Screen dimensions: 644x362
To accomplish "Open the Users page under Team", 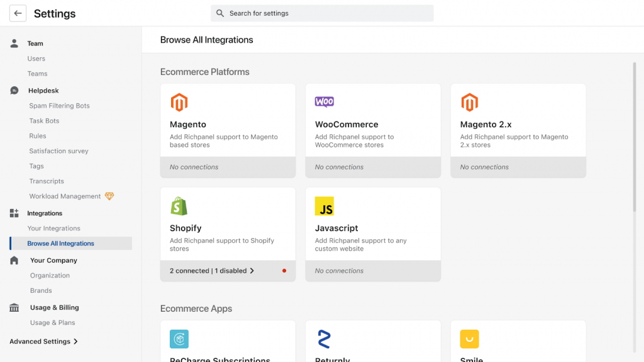I will pyautogui.click(x=36, y=59).
